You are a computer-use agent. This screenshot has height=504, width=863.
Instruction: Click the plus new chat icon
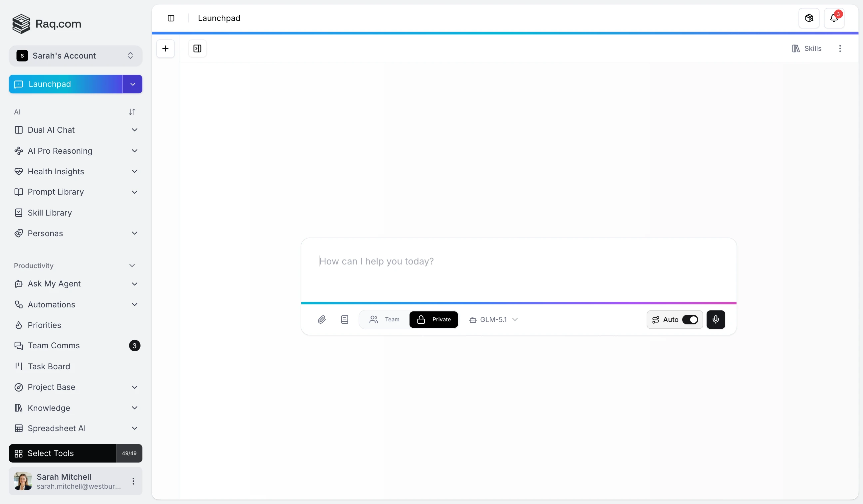tap(165, 49)
